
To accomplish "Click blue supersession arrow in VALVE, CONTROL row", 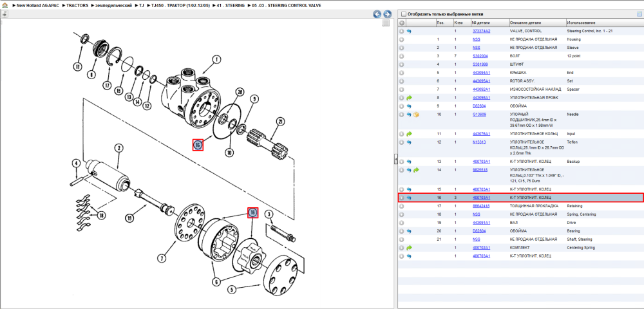I will click(x=409, y=31).
